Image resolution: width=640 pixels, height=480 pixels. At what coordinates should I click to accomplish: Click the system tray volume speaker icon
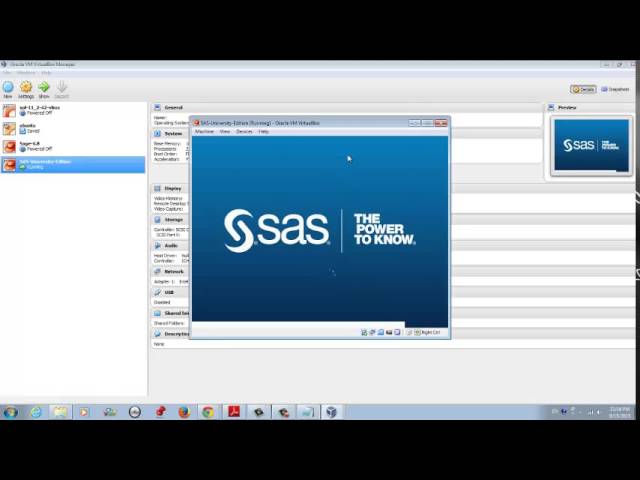tap(599, 412)
